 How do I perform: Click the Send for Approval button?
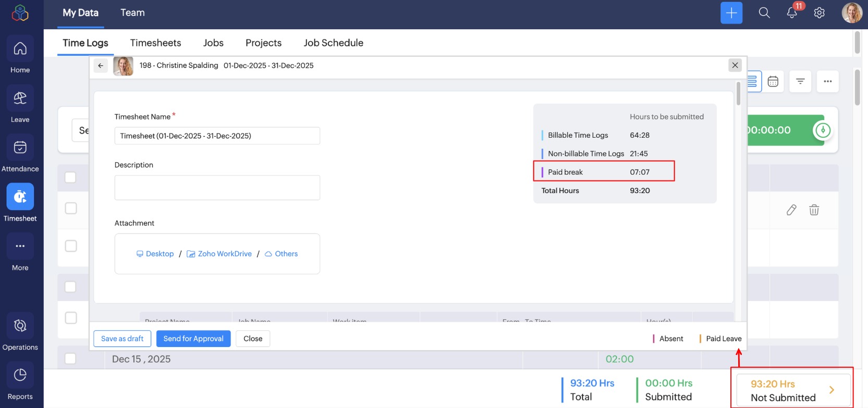click(x=193, y=339)
